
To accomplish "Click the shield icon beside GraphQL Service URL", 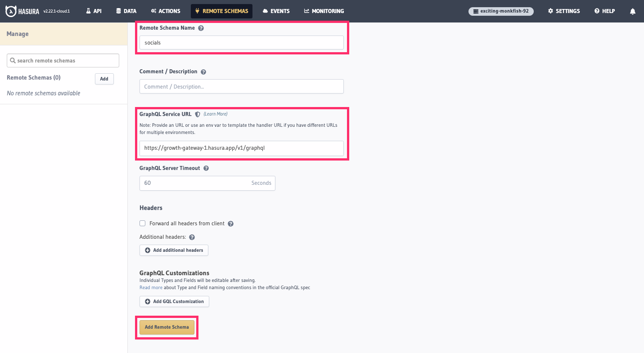I will (198, 114).
